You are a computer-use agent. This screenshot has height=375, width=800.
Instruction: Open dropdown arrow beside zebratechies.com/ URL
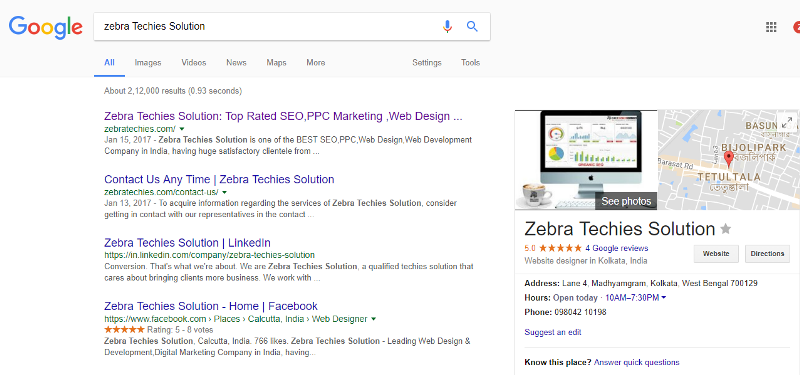[182, 129]
